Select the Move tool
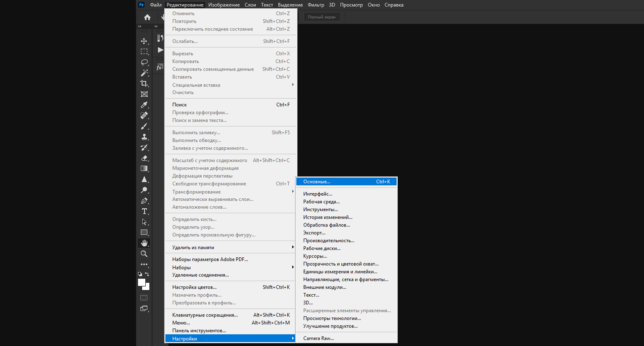644x346 pixels. (144, 41)
